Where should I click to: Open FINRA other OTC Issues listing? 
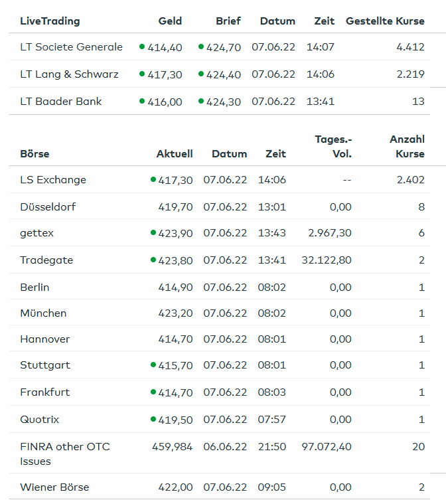tap(220, 454)
